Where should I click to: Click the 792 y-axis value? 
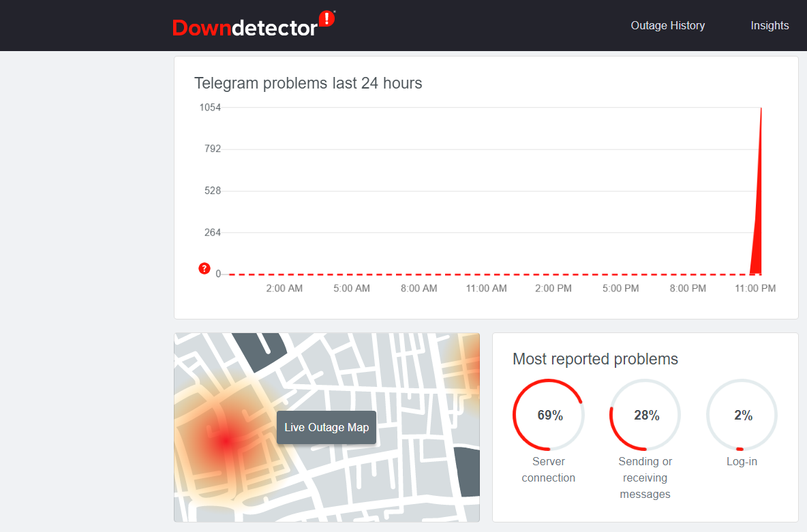[213, 148]
